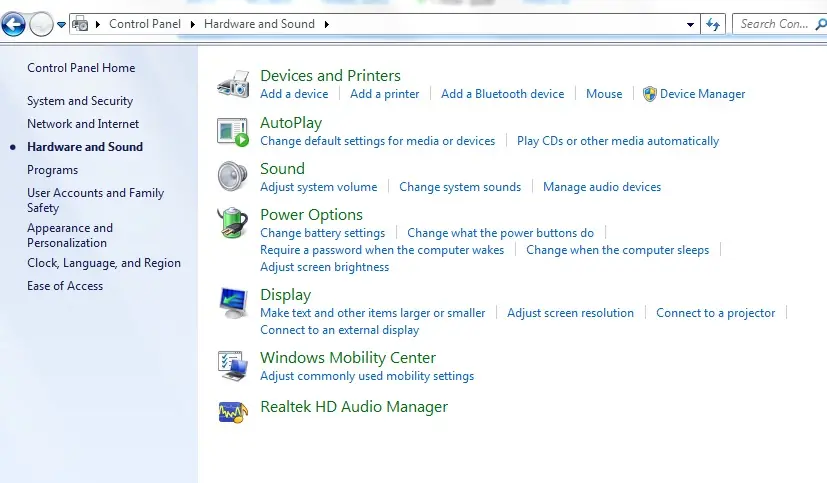The width and height of the screenshot is (827, 483).
Task: Change default settings for media or devices
Action: point(378,141)
